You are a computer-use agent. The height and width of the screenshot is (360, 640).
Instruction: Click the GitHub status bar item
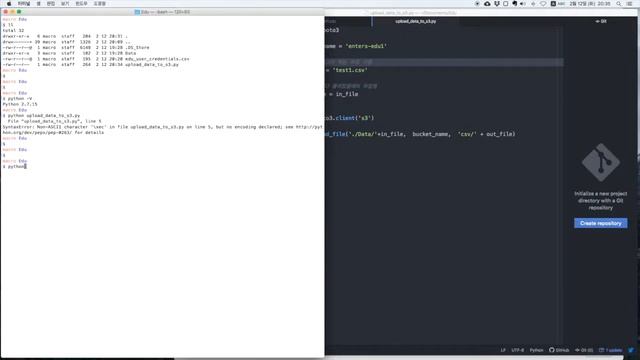pos(559,350)
